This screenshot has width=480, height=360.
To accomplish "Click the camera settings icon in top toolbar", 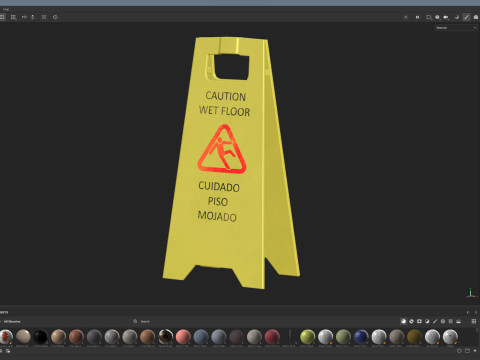I will point(446,17).
